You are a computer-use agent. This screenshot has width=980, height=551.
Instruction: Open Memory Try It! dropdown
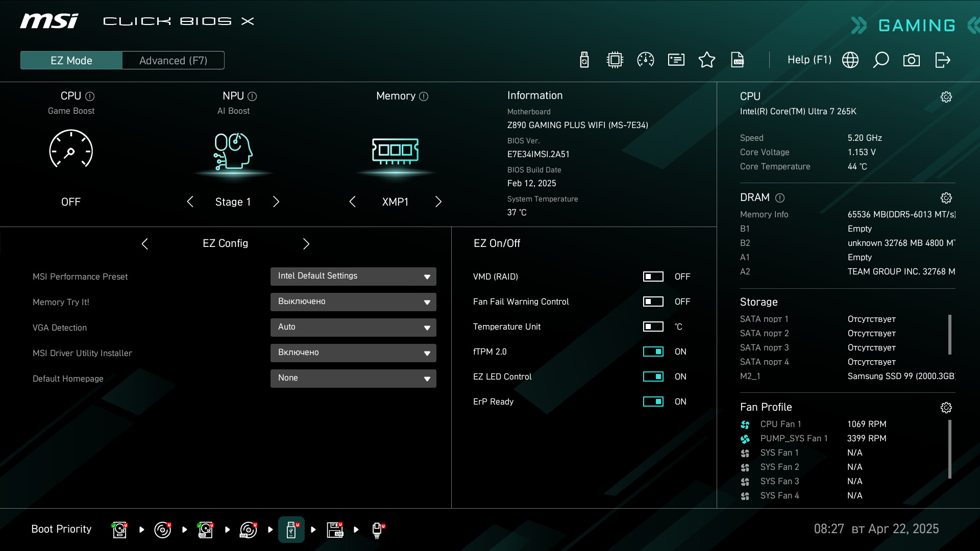353,302
